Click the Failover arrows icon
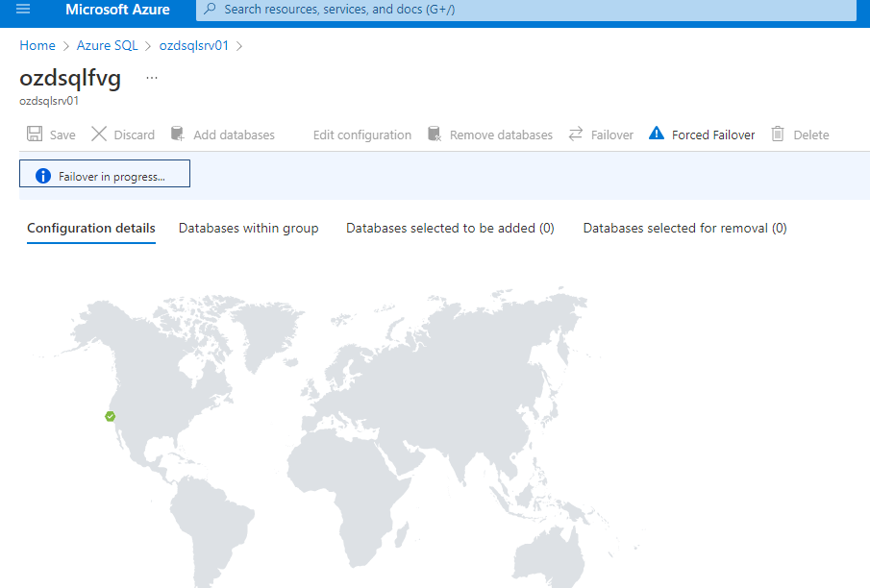870x588 pixels. [x=576, y=134]
